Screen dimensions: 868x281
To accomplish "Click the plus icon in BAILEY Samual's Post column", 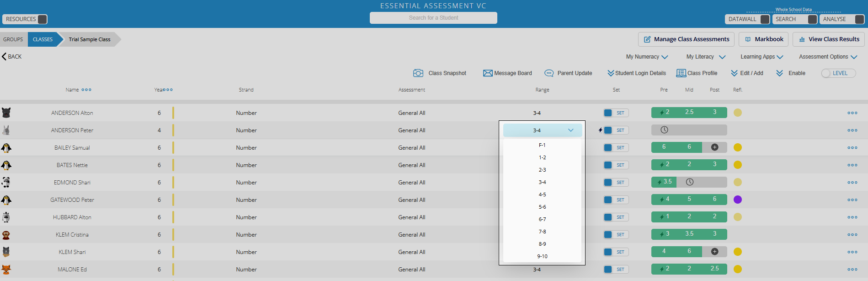I will tap(715, 147).
